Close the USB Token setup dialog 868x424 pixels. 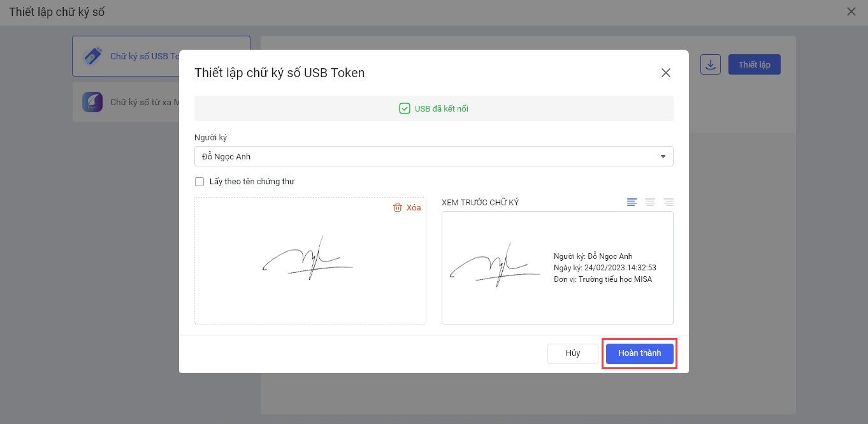pyautogui.click(x=666, y=73)
